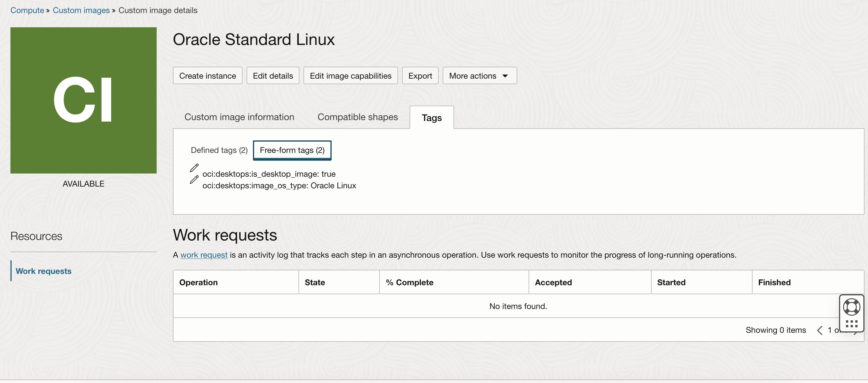Open the More actions dropdown
This screenshot has width=868, height=383.
point(480,76)
